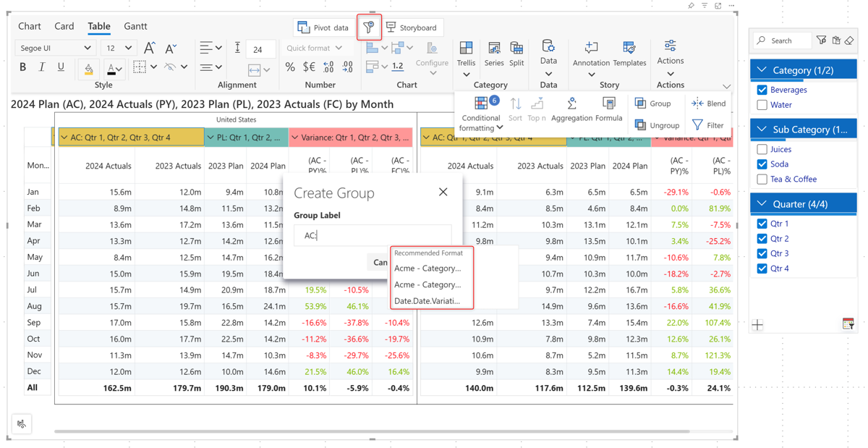Toggle bold text formatting
This screenshot has width=868, height=448.
tap(22, 67)
